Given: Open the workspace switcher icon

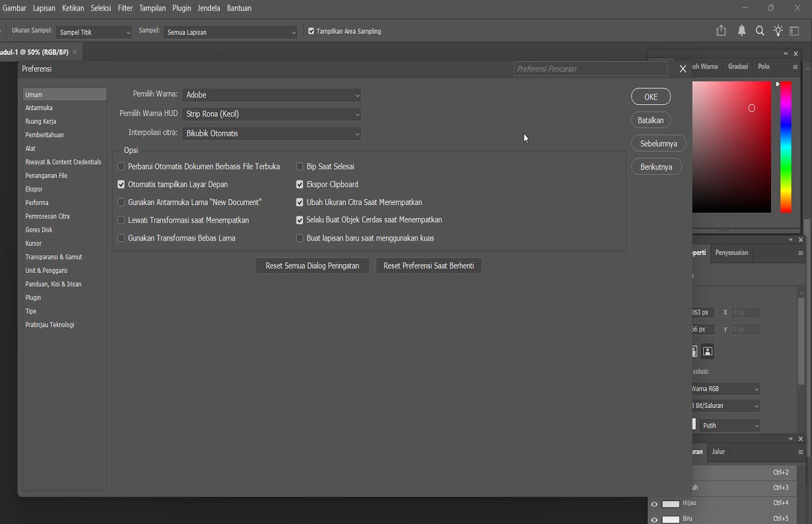Looking at the screenshot, I should coord(794,31).
